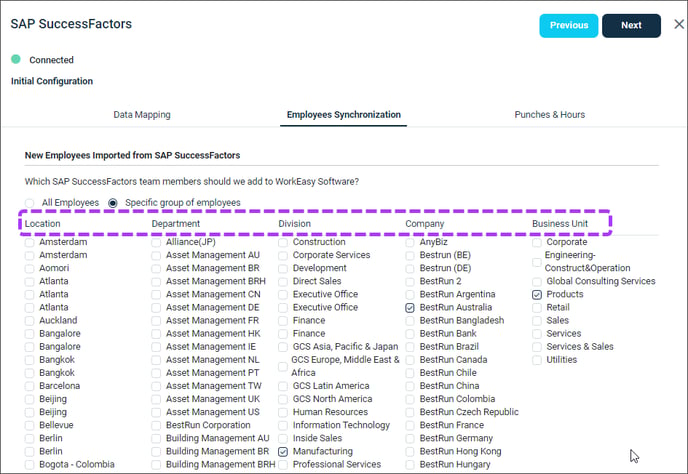Select the All Employees radio option
The height and width of the screenshot is (474, 688).
point(29,203)
